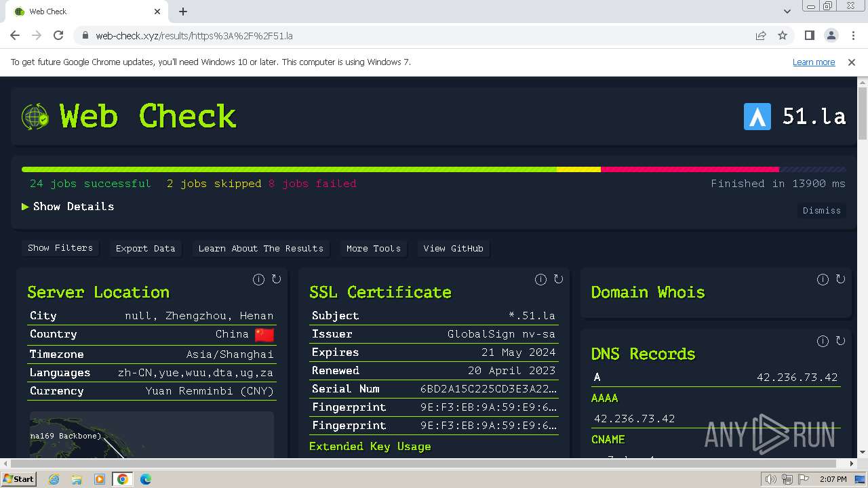Click the A record IP 42.236.73.42
Screen dimensions: 868x488
tap(797, 378)
